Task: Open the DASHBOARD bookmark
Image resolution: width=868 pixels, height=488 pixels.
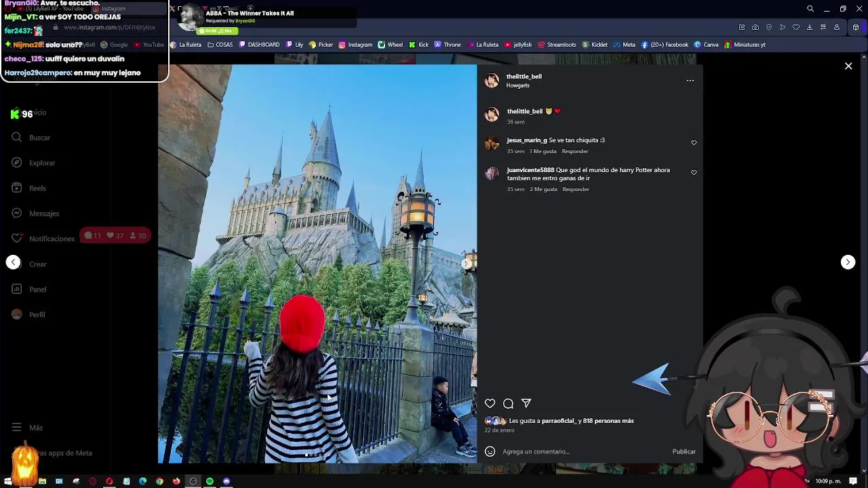Action: [259, 45]
